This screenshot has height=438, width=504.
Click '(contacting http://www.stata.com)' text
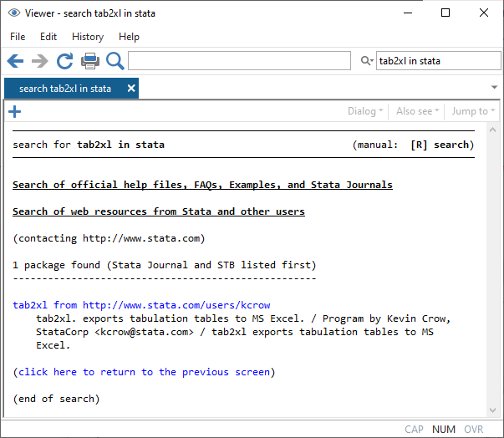pos(109,238)
